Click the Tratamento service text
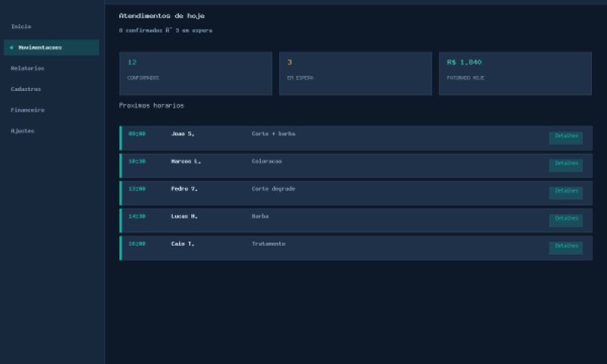 tap(269, 243)
